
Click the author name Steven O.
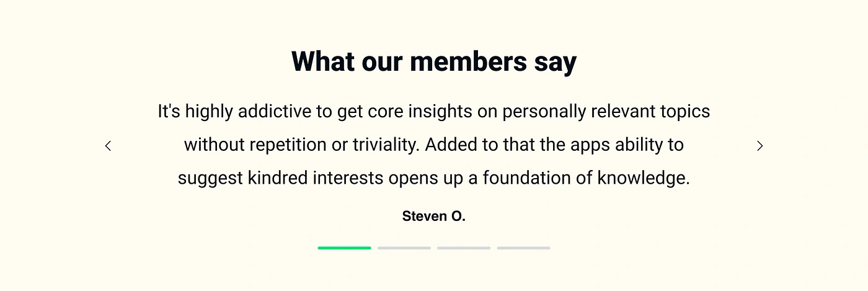pos(434,216)
